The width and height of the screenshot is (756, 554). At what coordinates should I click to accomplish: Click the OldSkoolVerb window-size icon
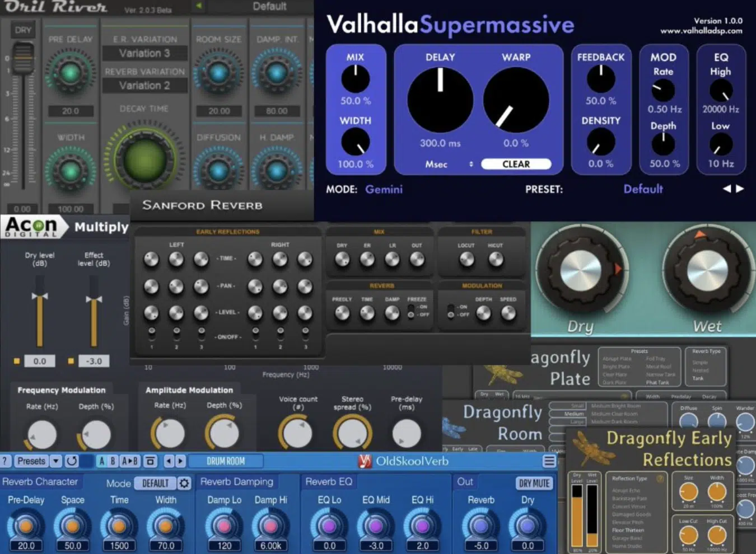tap(150, 461)
